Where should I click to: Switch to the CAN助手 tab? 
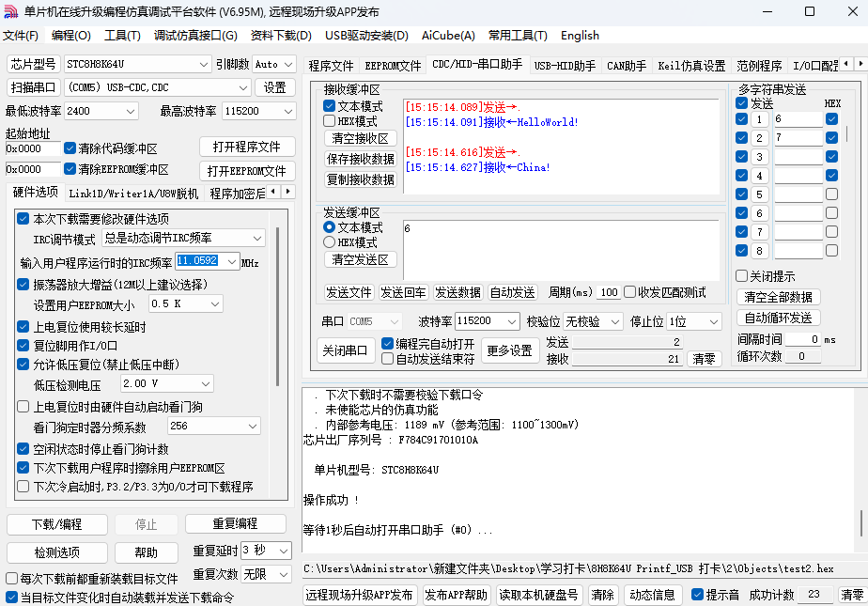pyautogui.click(x=627, y=66)
